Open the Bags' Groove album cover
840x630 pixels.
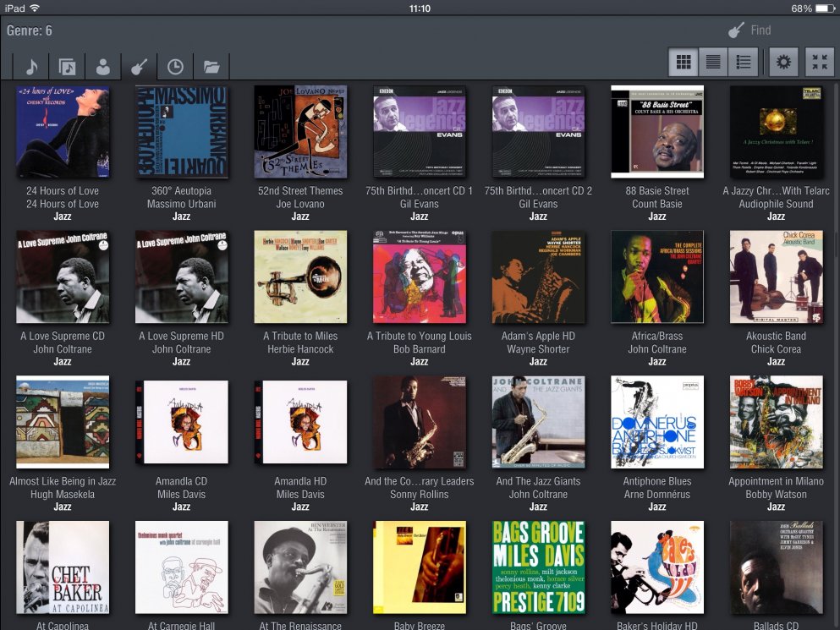(538, 567)
